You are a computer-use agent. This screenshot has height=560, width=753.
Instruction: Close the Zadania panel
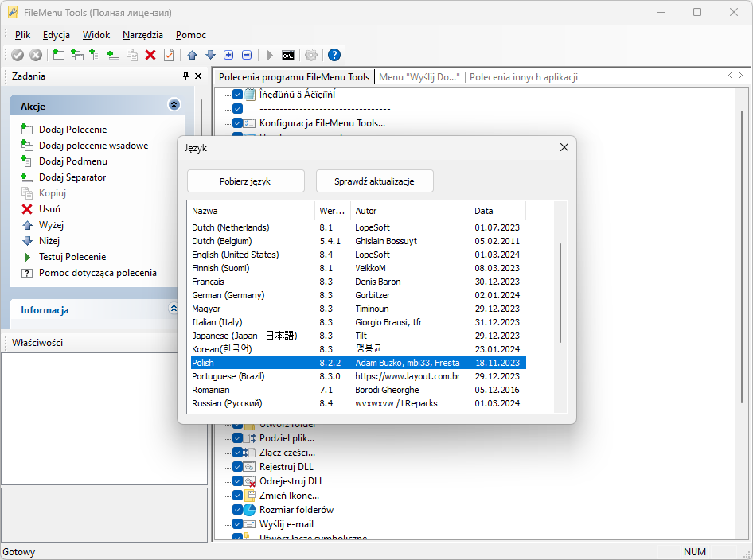[x=198, y=76]
